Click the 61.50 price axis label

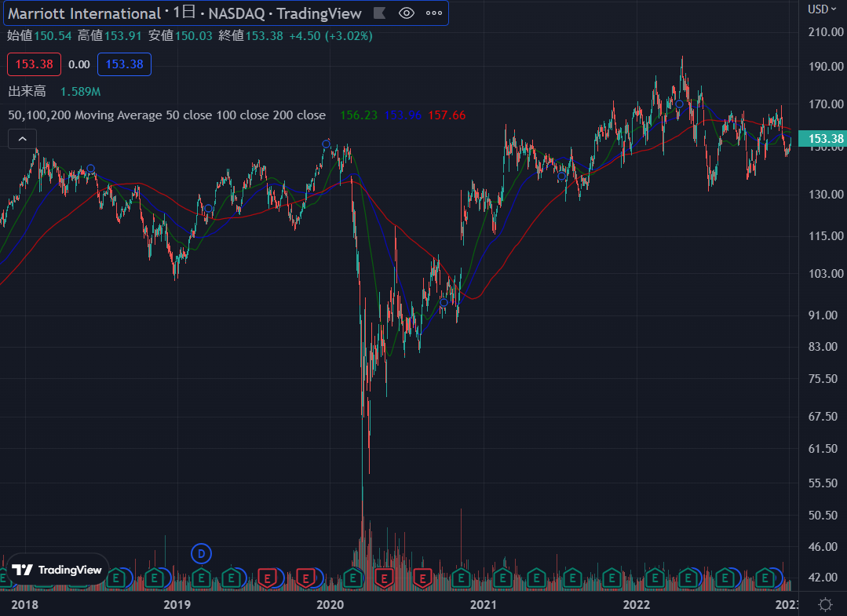(x=823, y=449)
